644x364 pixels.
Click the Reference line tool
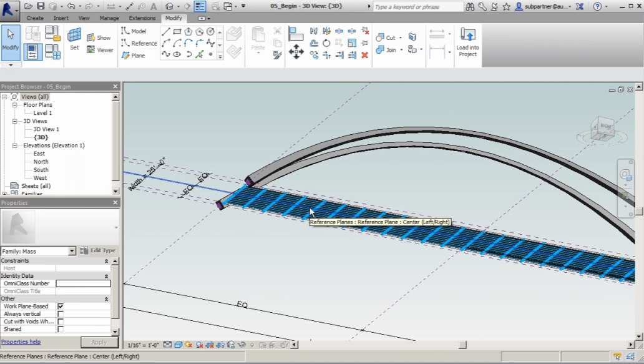coord(139,44)
